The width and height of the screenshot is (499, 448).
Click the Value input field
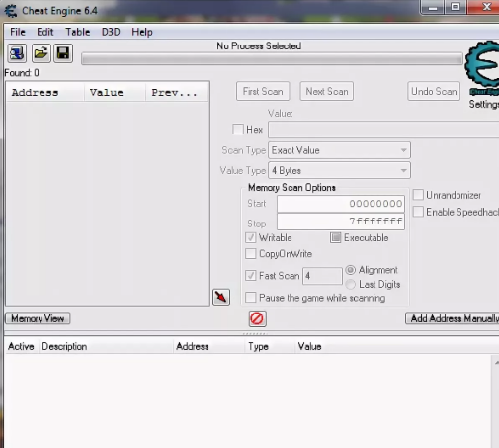point(383,130)
